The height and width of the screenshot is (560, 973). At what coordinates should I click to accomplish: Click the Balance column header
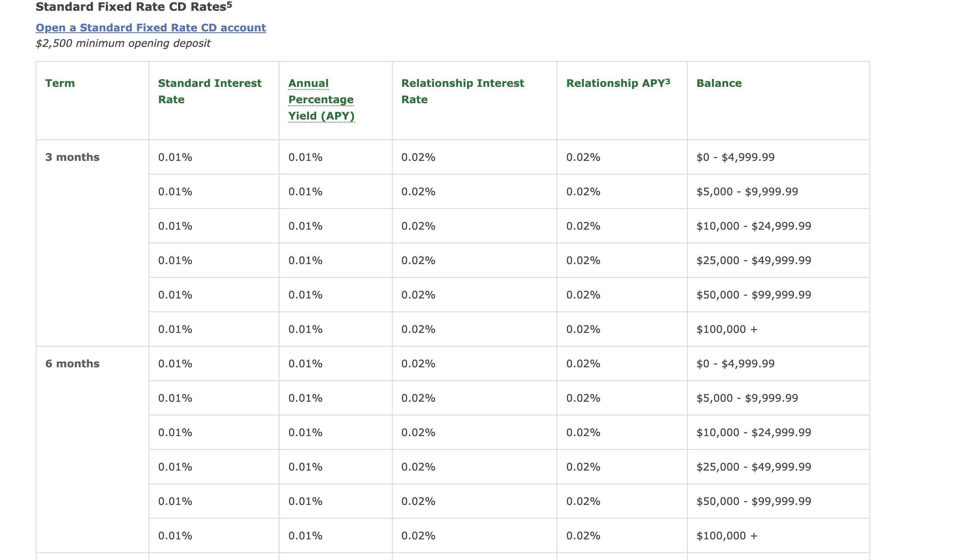719,83
